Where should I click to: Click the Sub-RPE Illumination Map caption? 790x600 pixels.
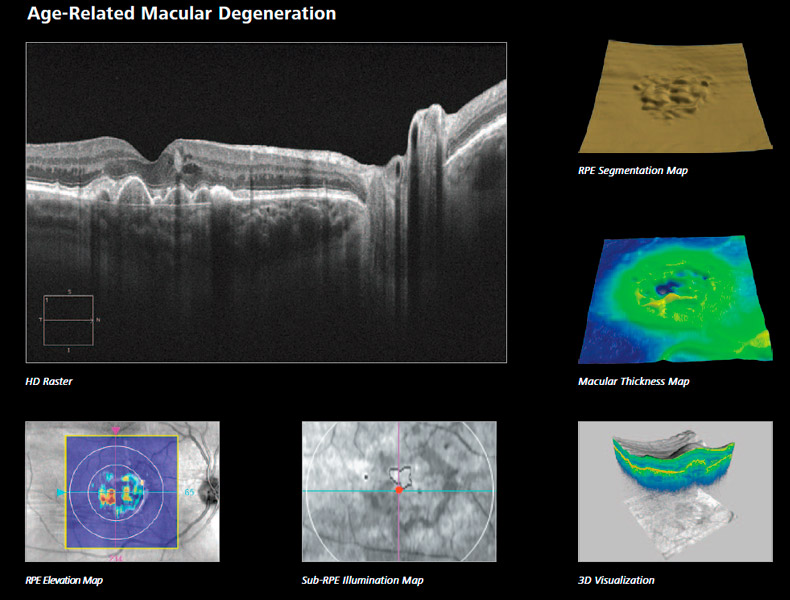coord(362,581)
